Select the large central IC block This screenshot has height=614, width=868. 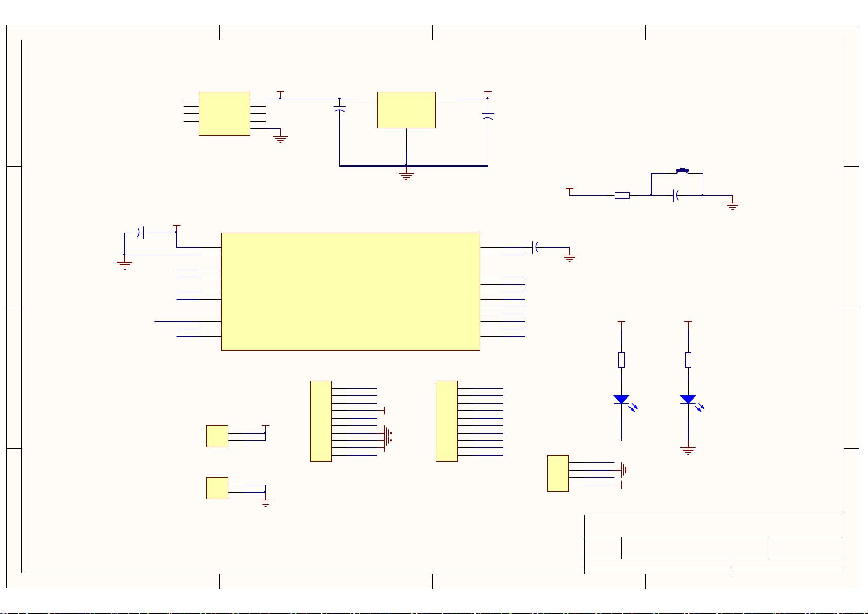click(350, 291)
